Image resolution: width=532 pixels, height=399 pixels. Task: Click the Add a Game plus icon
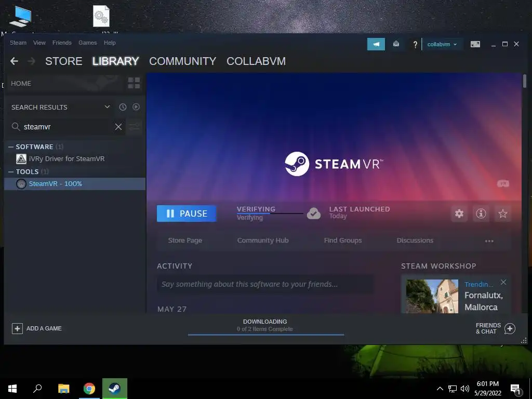pyautogui.click(x=17, y=328)
